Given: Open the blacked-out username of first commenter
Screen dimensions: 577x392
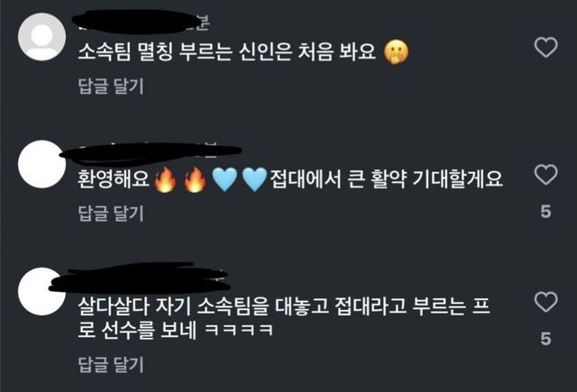Looking at the screenshot, I should 138,22.
